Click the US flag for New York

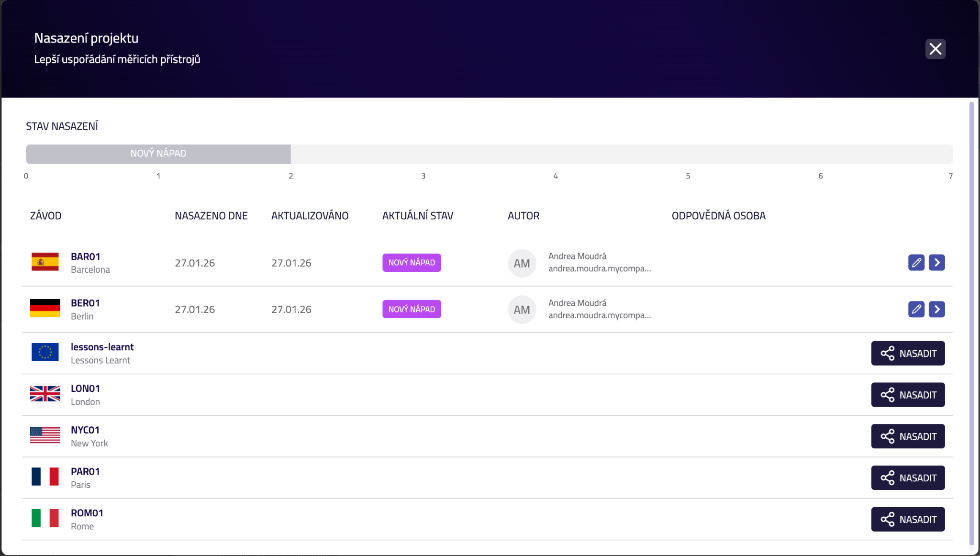pyautogui.click(x=45, y=435)
